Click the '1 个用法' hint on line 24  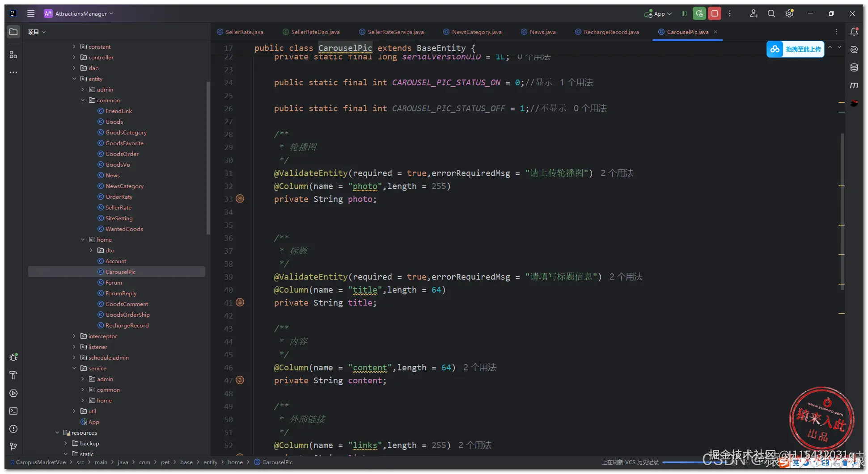(x=576, y=82)
